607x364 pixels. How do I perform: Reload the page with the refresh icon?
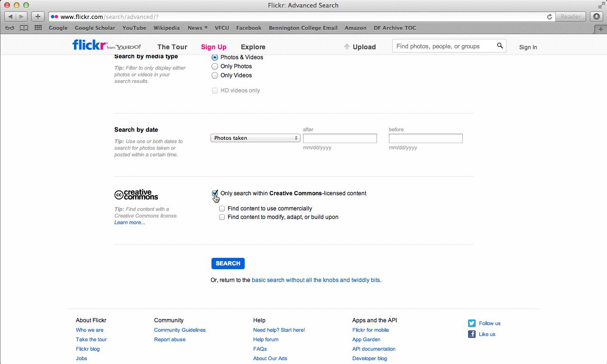550,17
